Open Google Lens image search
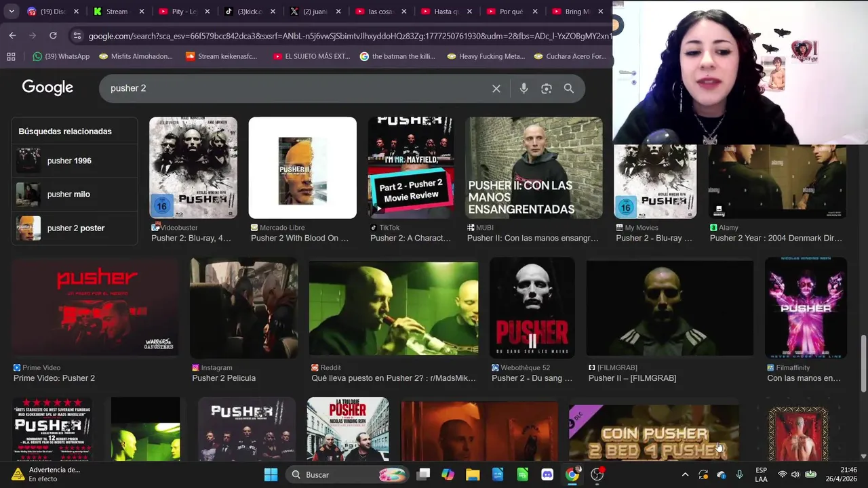 tap(547, 89)
